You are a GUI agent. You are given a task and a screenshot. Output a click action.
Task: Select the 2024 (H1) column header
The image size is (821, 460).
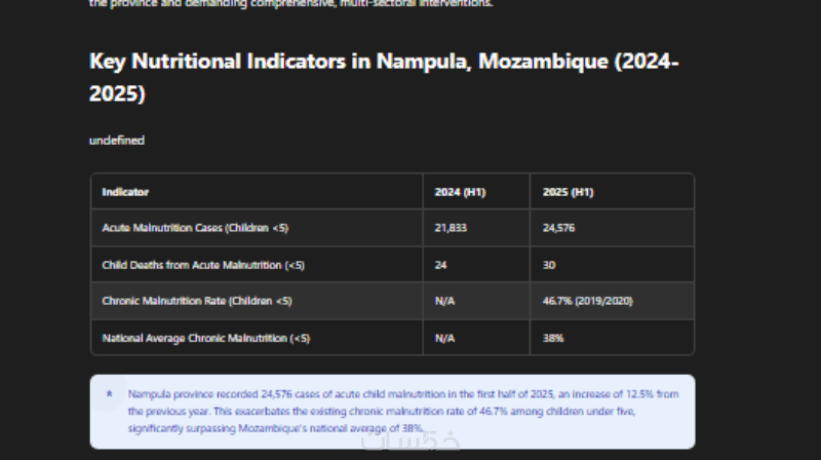click(460, 192)
